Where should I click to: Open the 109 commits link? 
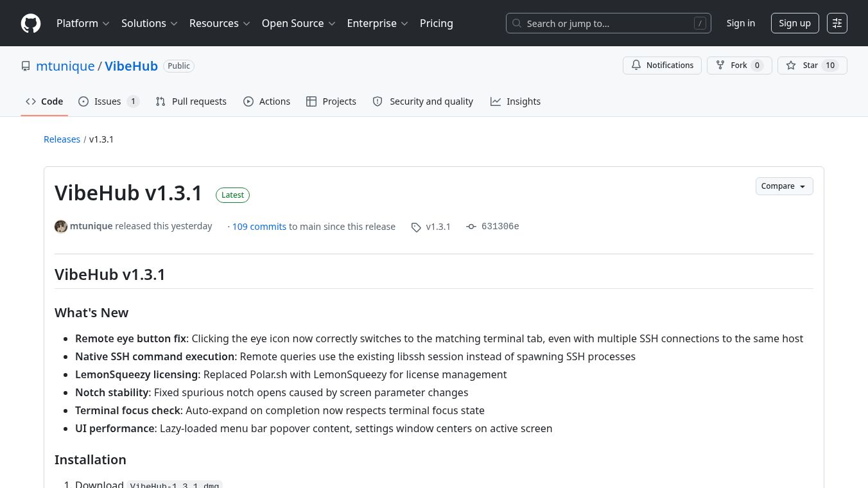[259, 227]
